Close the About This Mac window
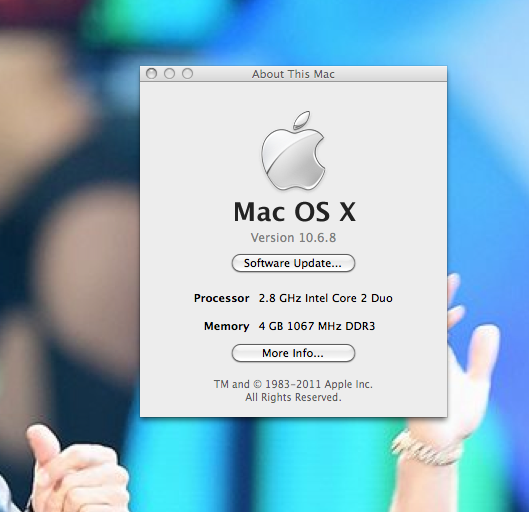The width and height of the screenshot is (529, 512). point(151,74)
